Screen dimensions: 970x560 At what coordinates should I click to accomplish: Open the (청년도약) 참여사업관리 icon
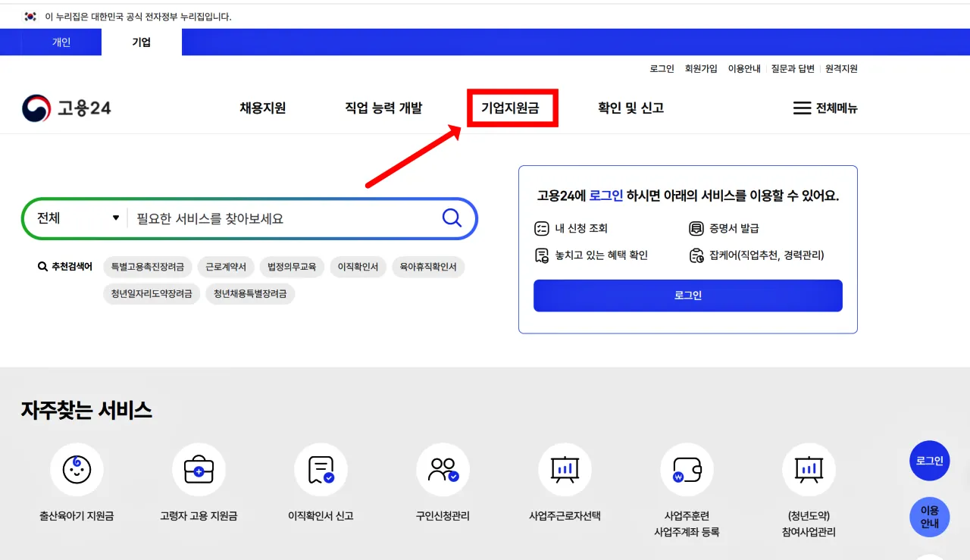coord(809,470)
